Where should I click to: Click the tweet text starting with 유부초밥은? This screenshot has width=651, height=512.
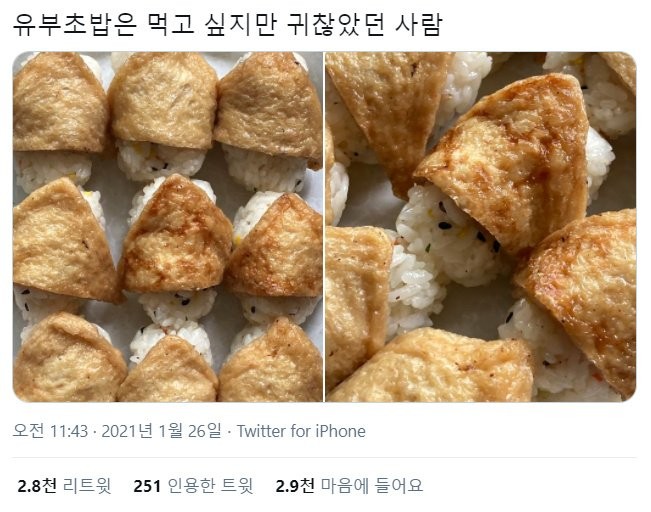(x=228, y=24)
